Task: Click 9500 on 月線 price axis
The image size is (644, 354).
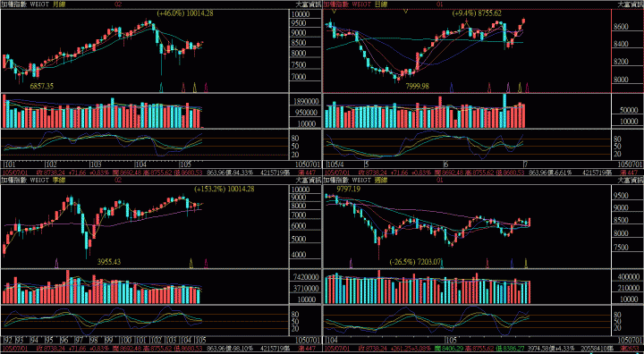Action: (x=300, y=23)
